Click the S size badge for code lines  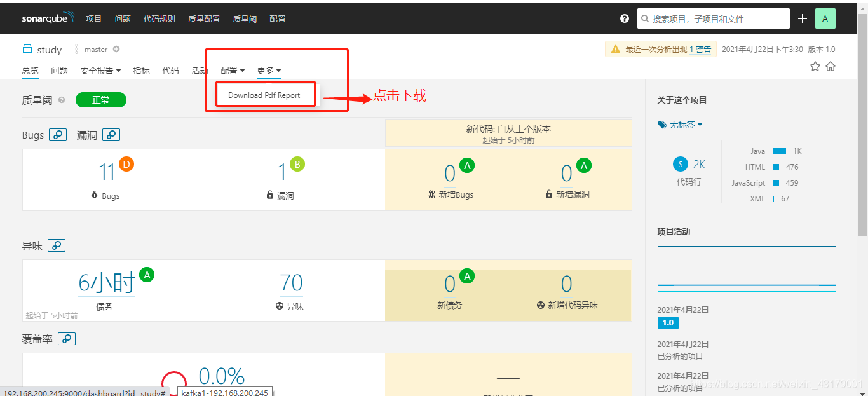(681, 165)
